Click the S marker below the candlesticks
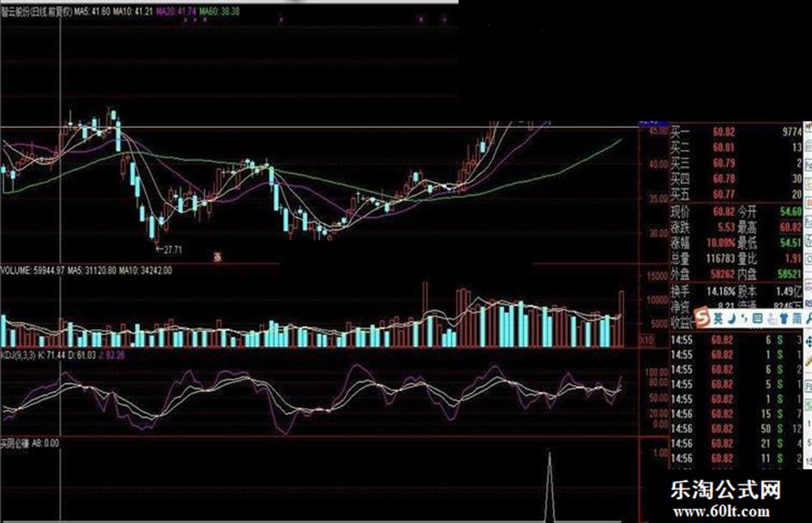This screenshot has width=812, height=523. point(217,257)
